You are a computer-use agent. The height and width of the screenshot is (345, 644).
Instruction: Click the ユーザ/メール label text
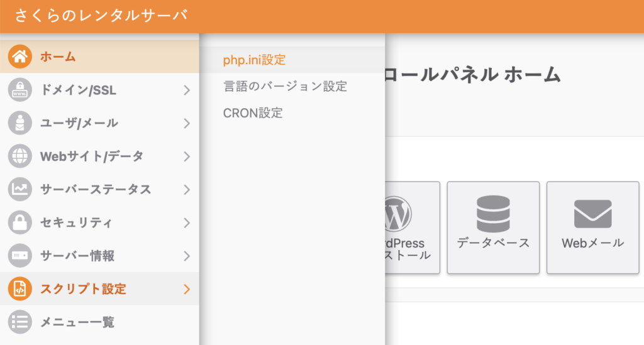pos(79,123)
